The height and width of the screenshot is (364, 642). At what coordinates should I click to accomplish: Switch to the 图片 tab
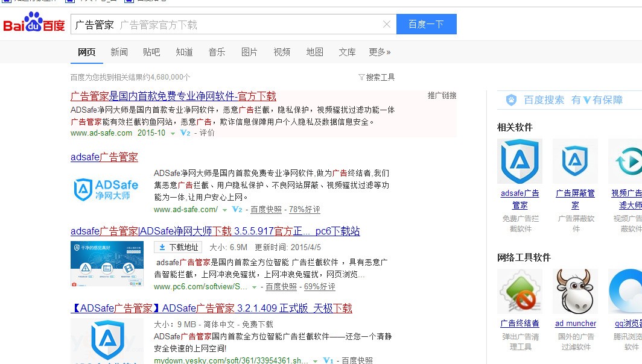point(249,52)
